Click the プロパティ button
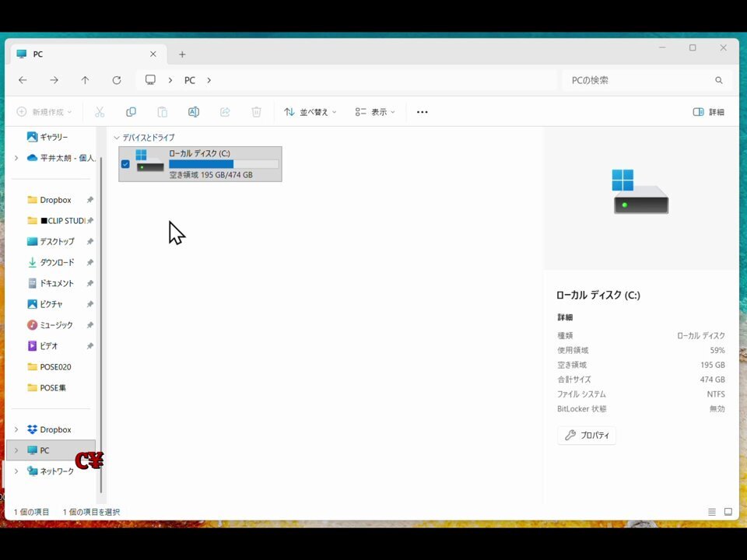This screenshot has height=560, width=747. (587, 436)
